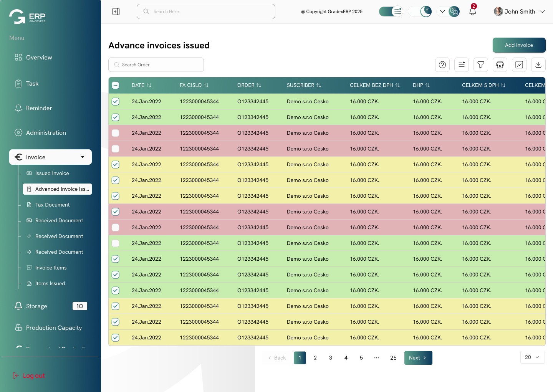Open the chart analytics icon
The image size is (553, 392).
click(519, 65)
